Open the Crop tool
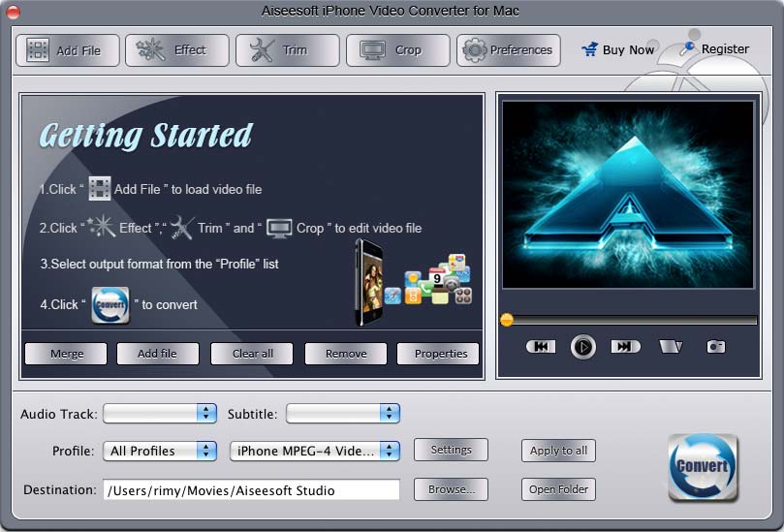 click(398, 50)
